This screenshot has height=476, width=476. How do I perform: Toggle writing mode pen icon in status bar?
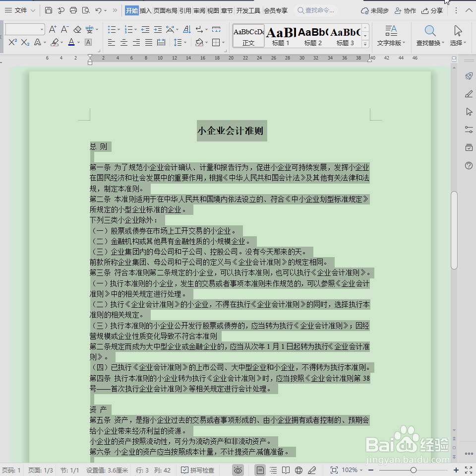click(312, 470)
